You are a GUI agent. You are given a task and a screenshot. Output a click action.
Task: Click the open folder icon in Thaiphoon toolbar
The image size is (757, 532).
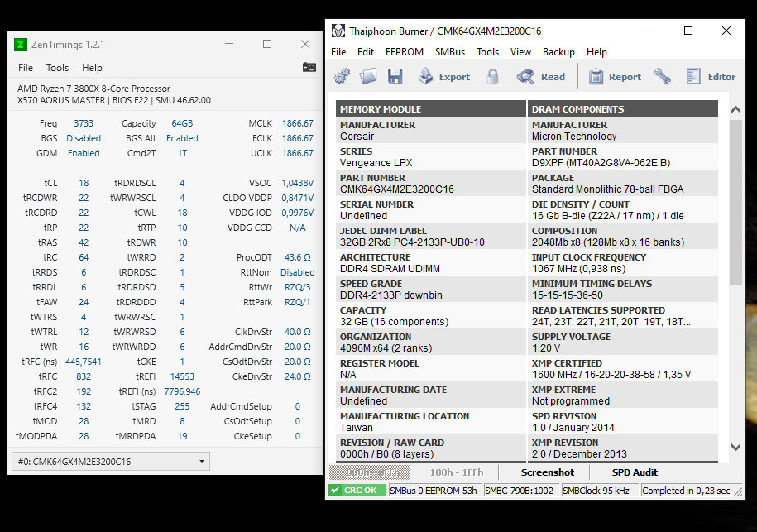368,76
